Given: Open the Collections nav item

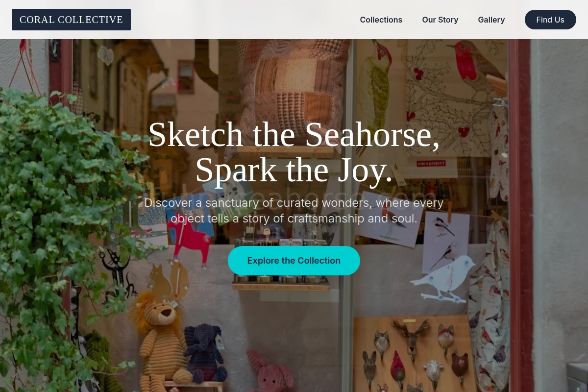Looking at the screenshot, I should tap(381, 20).
